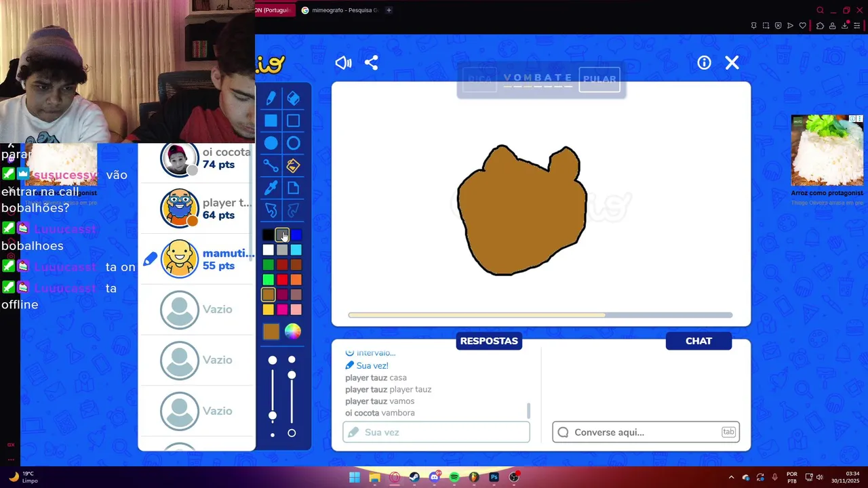Pick the cyan color swatch
This screenshot has height=488, width=868.
(296, 250)
